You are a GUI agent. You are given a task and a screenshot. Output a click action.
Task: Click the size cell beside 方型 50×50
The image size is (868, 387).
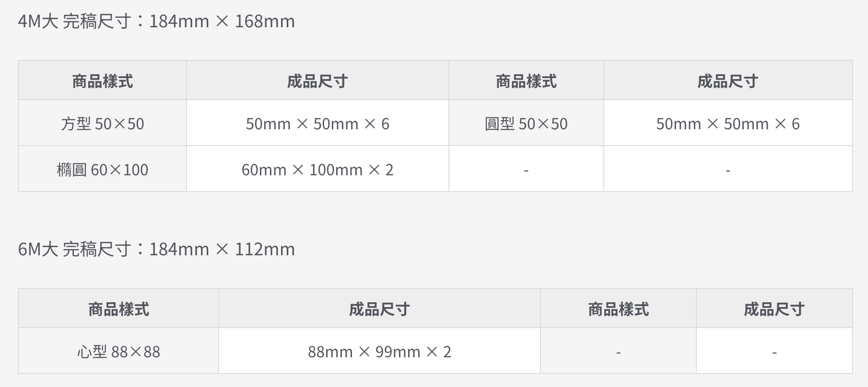point(317,124)
